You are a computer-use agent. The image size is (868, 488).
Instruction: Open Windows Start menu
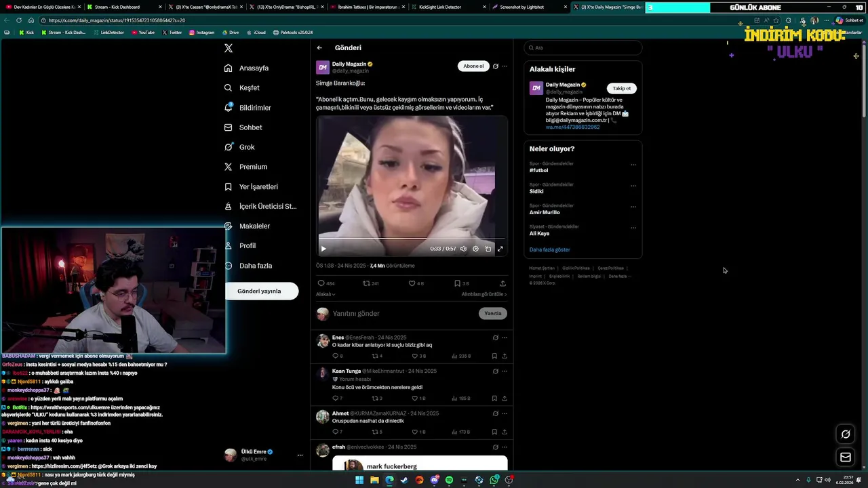pos(359,480)
